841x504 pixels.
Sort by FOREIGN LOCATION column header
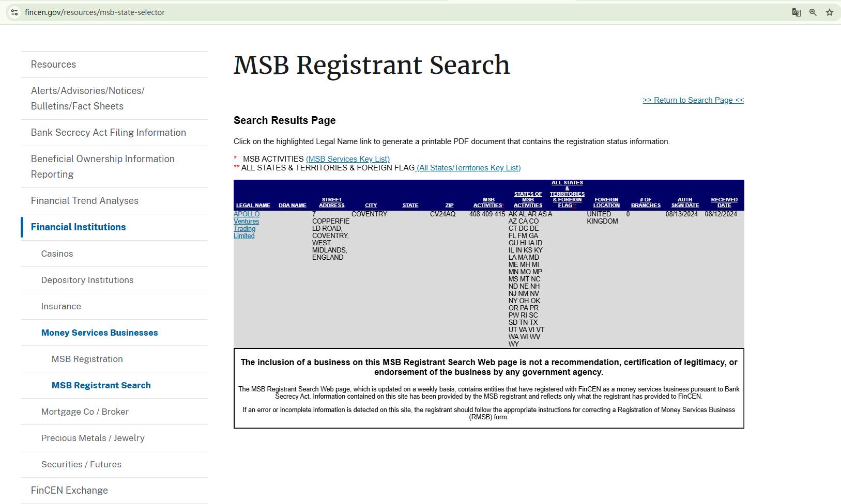[606, 202]
